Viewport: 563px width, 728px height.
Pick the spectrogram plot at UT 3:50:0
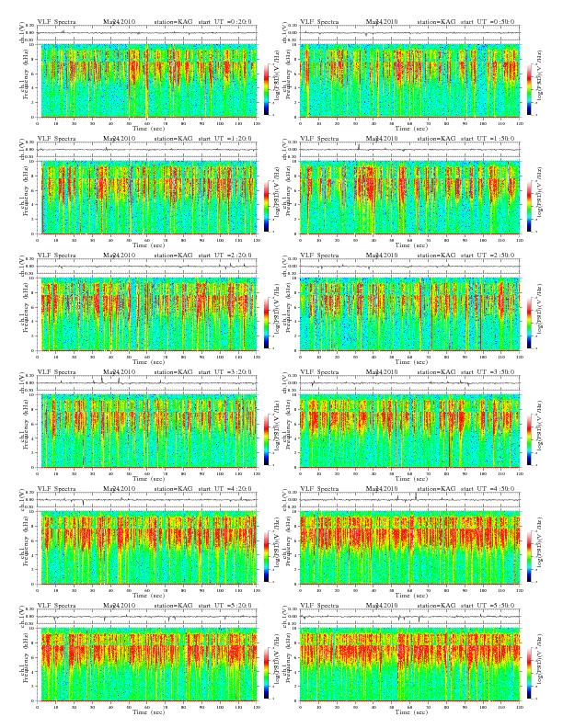point(409,431)
